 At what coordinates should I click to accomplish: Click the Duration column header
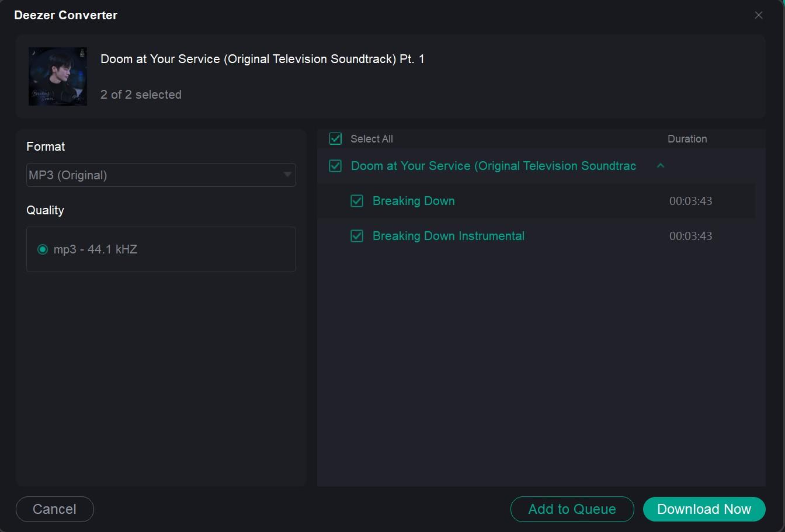tap(687, 139)
